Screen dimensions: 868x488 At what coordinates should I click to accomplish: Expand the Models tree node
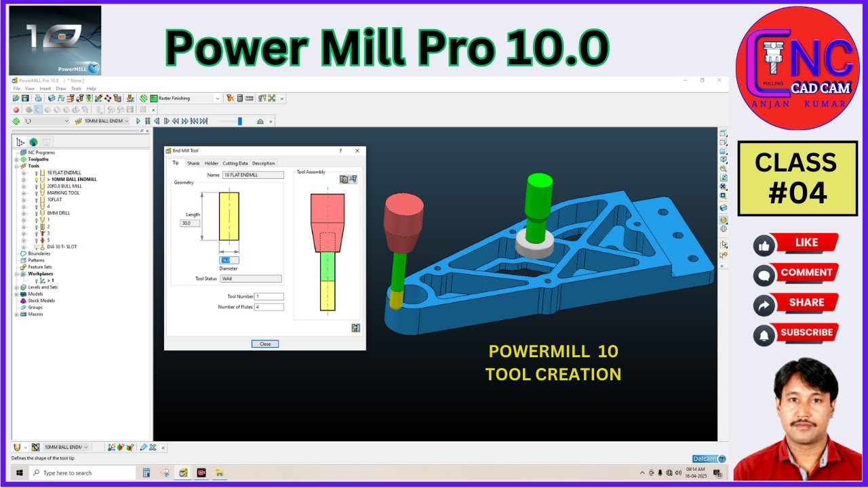[16, 294]
